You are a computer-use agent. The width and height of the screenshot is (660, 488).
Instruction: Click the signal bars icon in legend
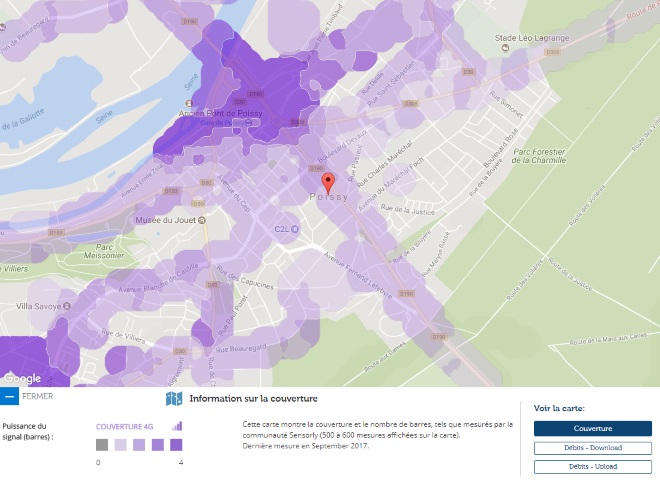[178, 426]
